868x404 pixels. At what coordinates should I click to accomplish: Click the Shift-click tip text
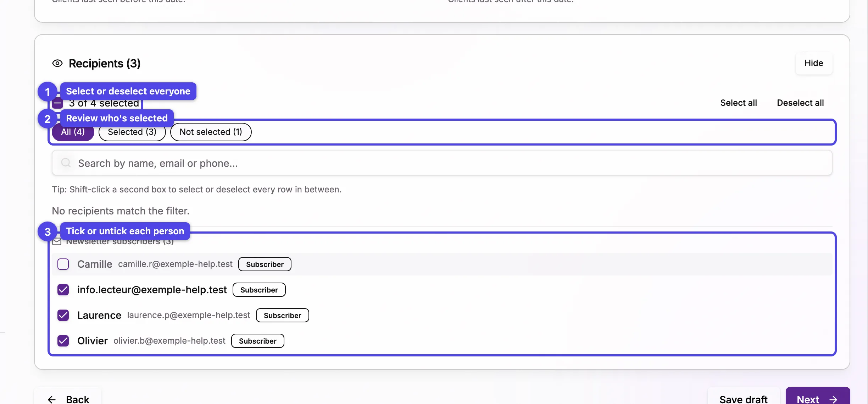point(197,190)
